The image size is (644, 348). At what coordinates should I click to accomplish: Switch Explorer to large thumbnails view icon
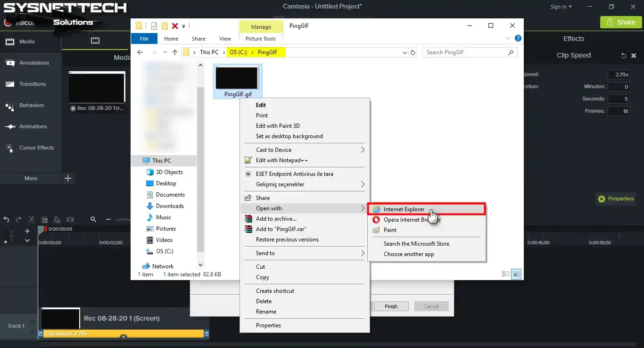[x=516, y=274]
